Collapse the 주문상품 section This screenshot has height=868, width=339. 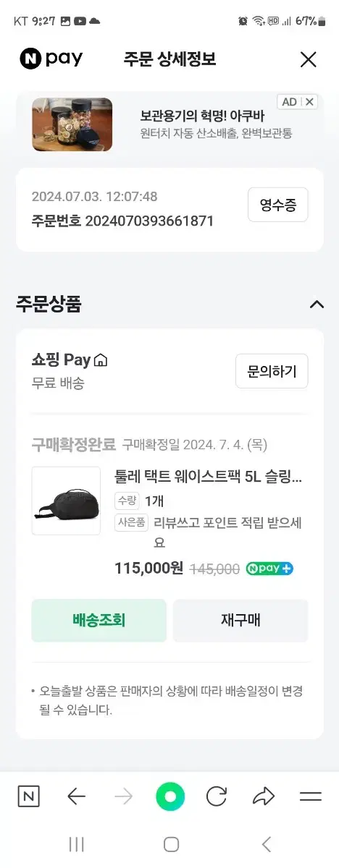(x=317, y=304)
